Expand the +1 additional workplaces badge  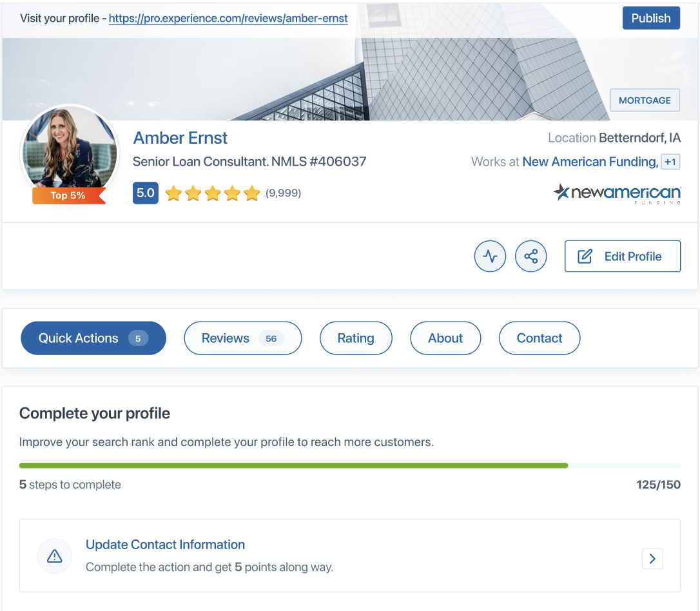(670, 162)
